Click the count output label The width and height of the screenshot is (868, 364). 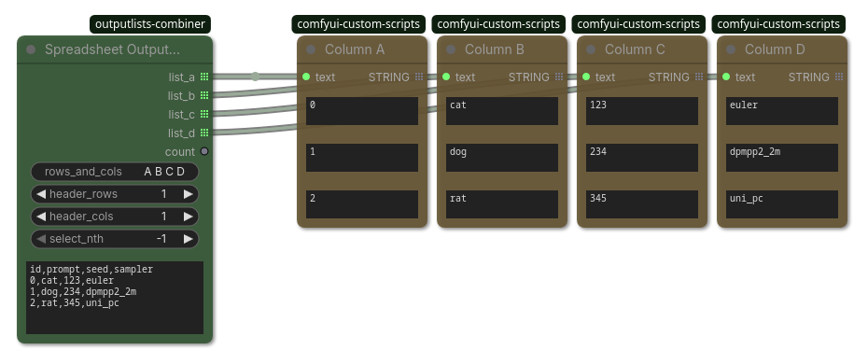point(180,151)
